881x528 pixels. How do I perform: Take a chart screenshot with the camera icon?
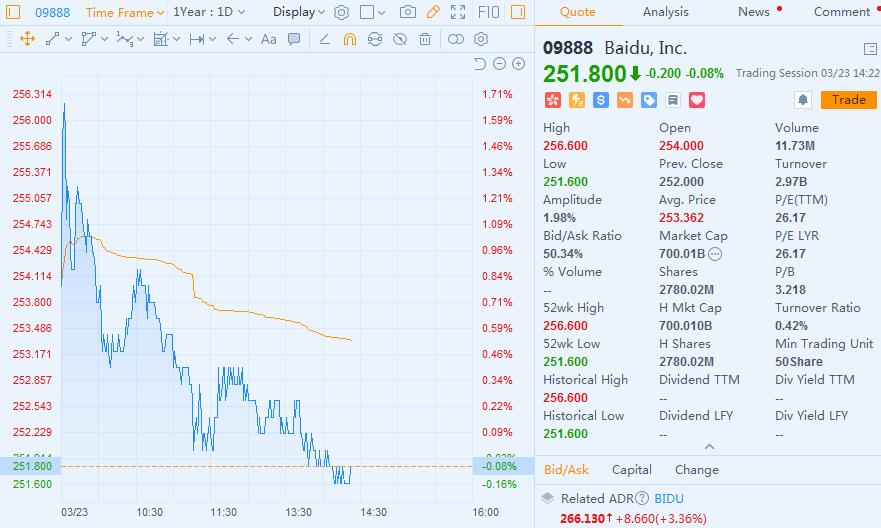pyautogui.click(x=407, y=13)
